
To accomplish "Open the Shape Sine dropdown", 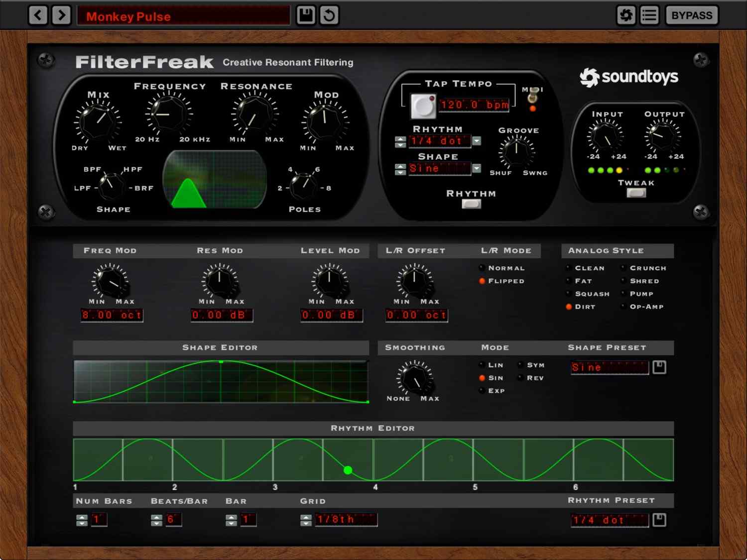I will click(x=477, y=169).
